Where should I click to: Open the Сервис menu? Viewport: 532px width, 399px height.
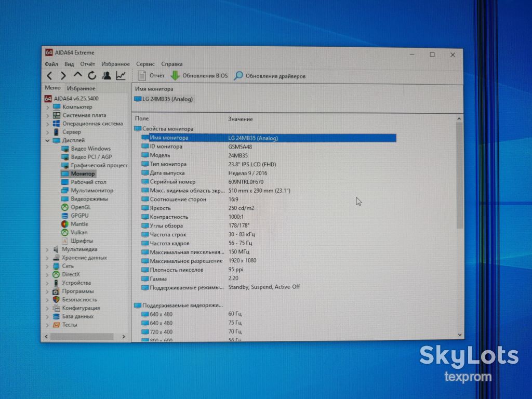145,64
